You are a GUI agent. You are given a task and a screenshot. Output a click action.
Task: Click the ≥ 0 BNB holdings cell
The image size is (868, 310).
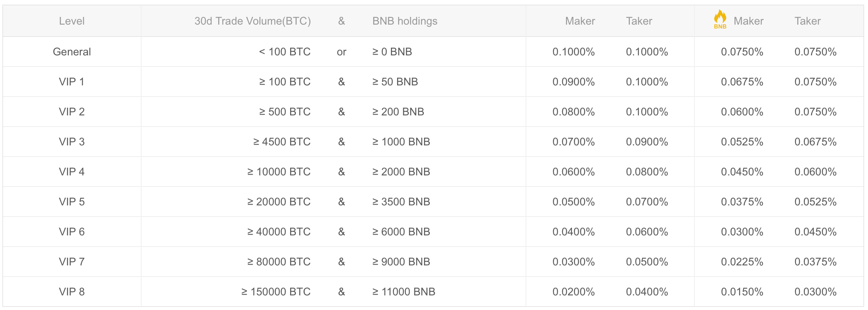click(392, 52)
